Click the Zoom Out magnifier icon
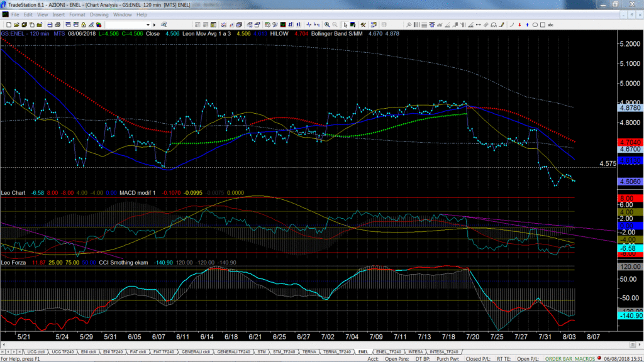 (335, 25)
